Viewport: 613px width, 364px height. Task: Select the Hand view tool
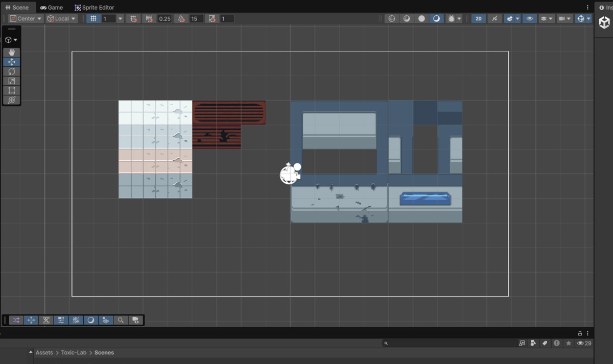coord(12,52)
